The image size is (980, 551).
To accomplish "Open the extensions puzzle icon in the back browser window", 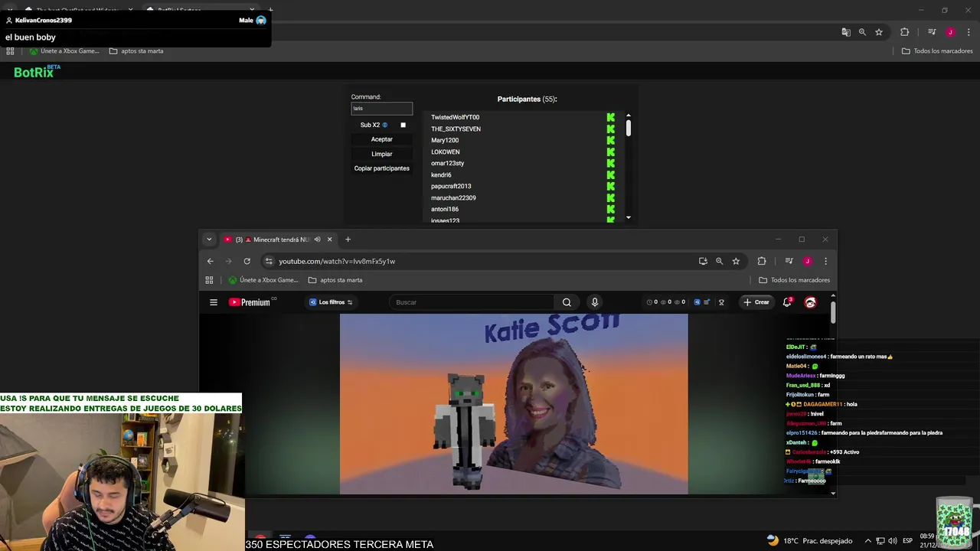I will [904, 32].
